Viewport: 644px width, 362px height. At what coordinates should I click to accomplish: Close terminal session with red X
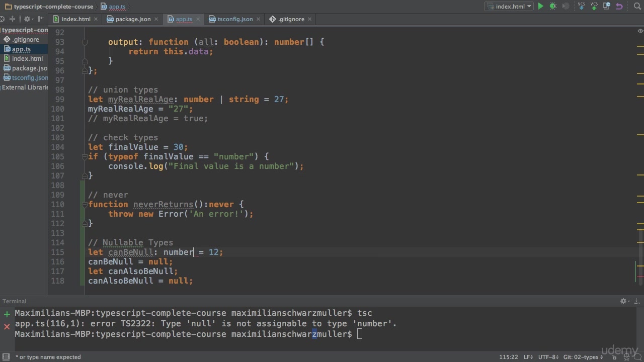(7, 327)
